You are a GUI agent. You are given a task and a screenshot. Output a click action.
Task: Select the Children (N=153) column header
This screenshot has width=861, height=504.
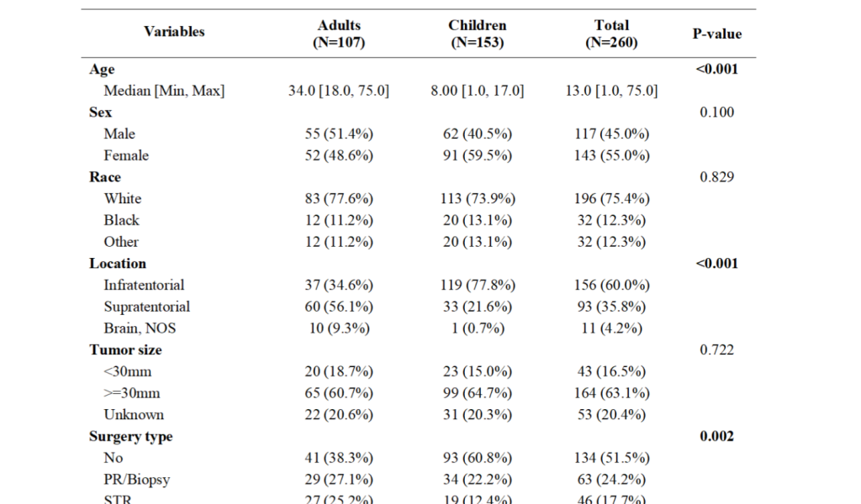(x=478, y=34)
